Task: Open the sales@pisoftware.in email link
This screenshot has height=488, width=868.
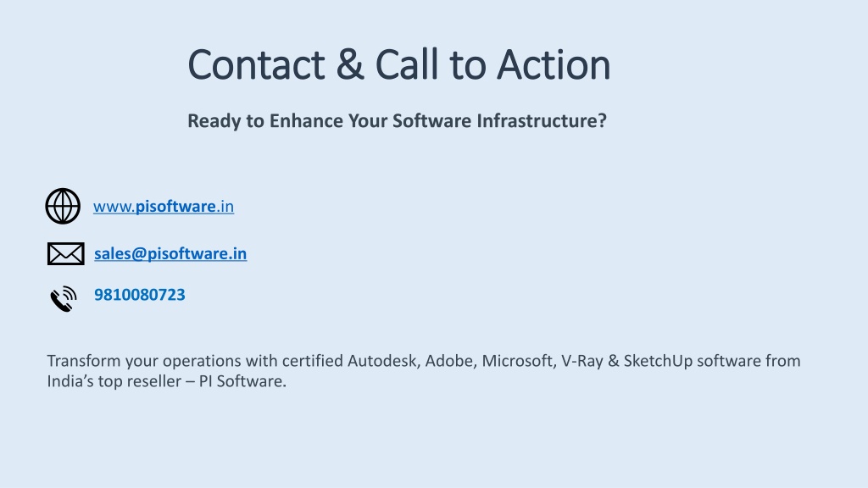Action: point(170,253)
